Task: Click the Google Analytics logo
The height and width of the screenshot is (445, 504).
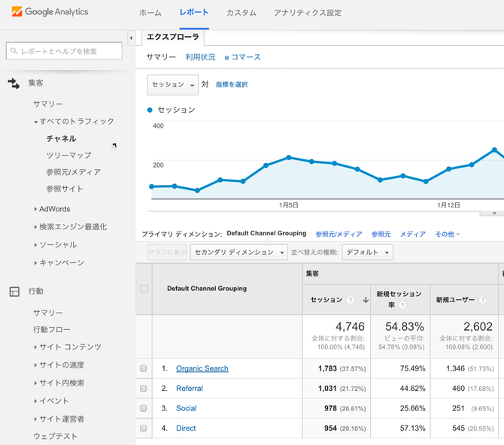Action: point(50,12)
